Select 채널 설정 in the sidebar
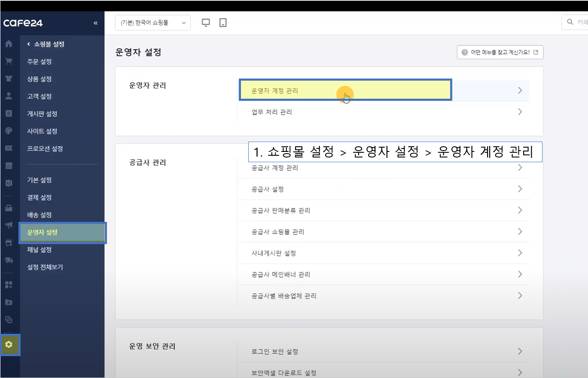Image resolution: width=588 pixels, height=378 pixels. (x=40, y=249)
